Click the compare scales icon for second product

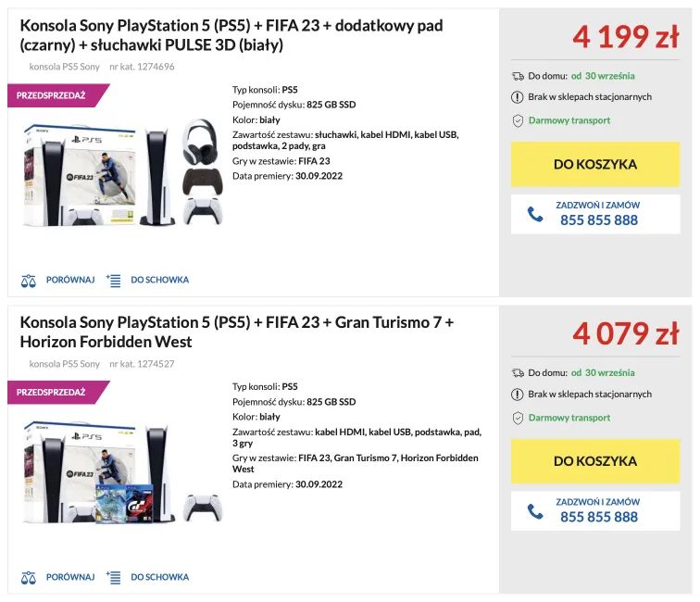click(x=28, y=577)
